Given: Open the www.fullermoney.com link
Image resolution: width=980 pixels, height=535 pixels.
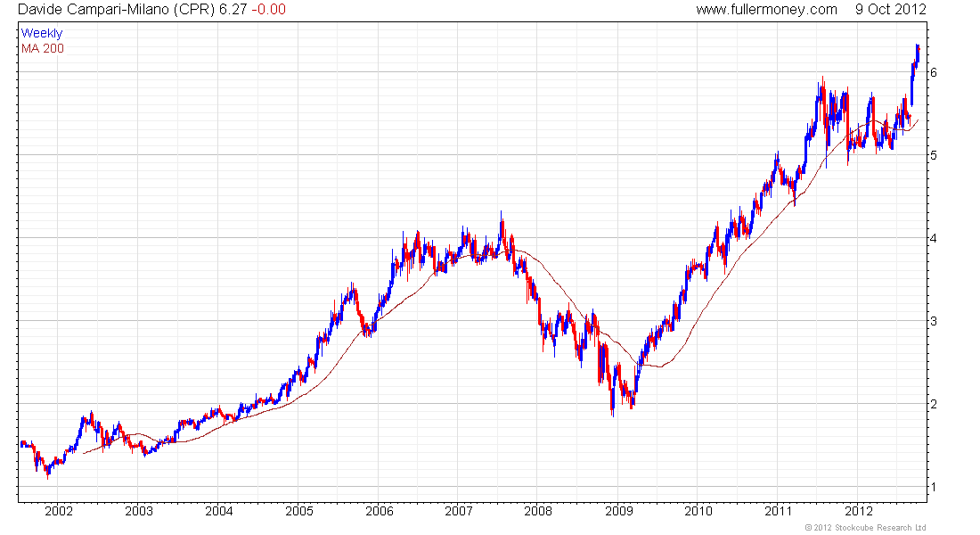Looking at the screenshot, I should [x=766, y=10].
